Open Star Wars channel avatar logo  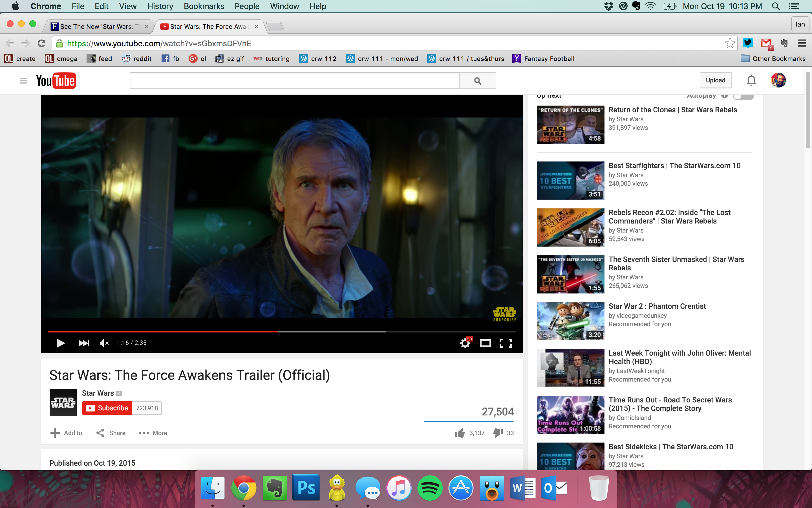[63, 402]
